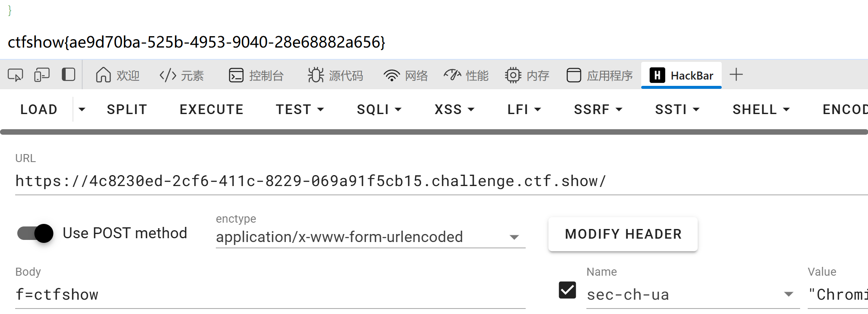The image size is (868, 314).
Task: Expand the enctype dropdown
Action: pos(514,237)
